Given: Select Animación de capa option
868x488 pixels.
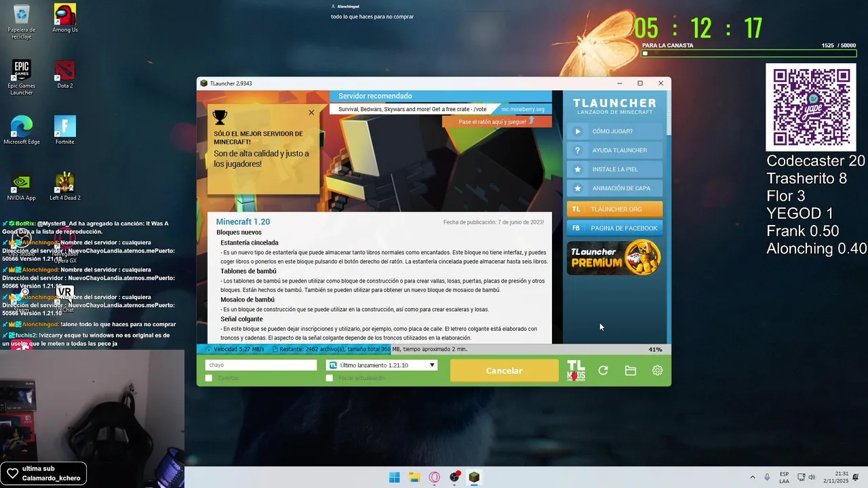Looking at the screenshot, I should pos(614,188).
